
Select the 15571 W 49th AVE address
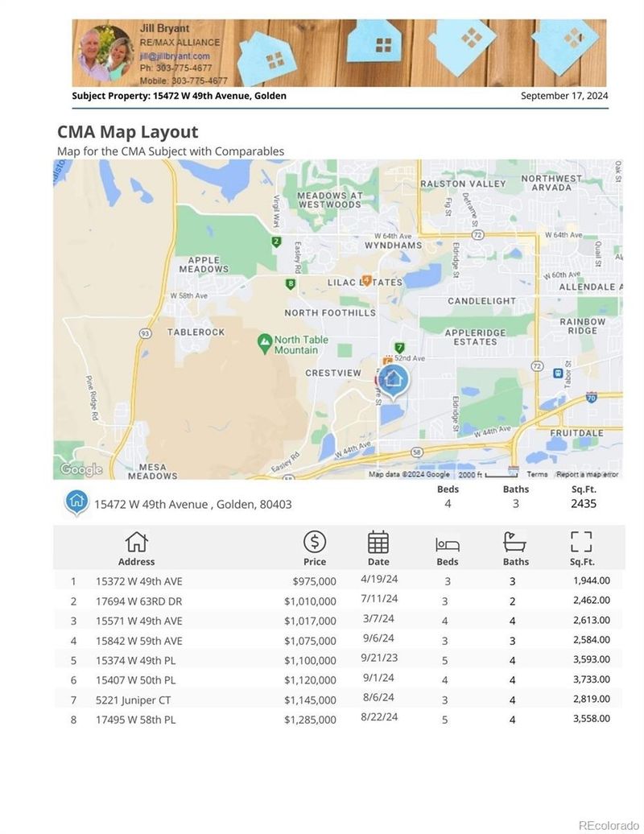(138, 621)
